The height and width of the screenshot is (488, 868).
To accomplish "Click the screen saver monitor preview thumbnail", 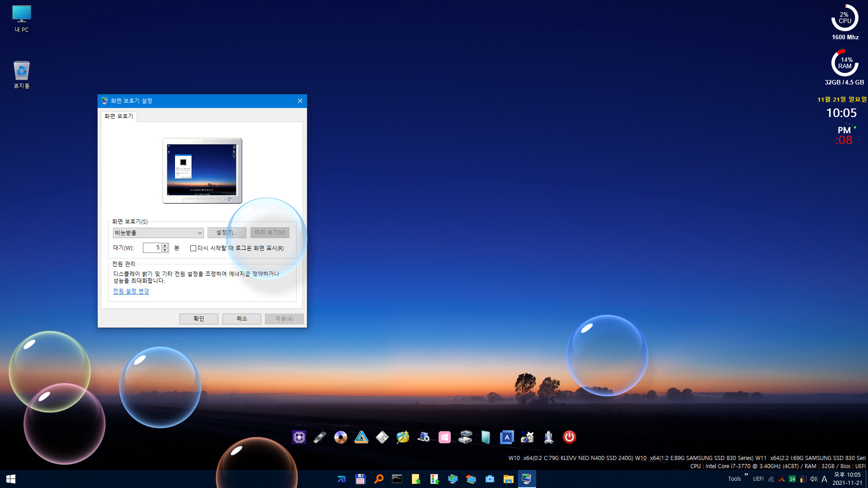I will tap(202, 171).
